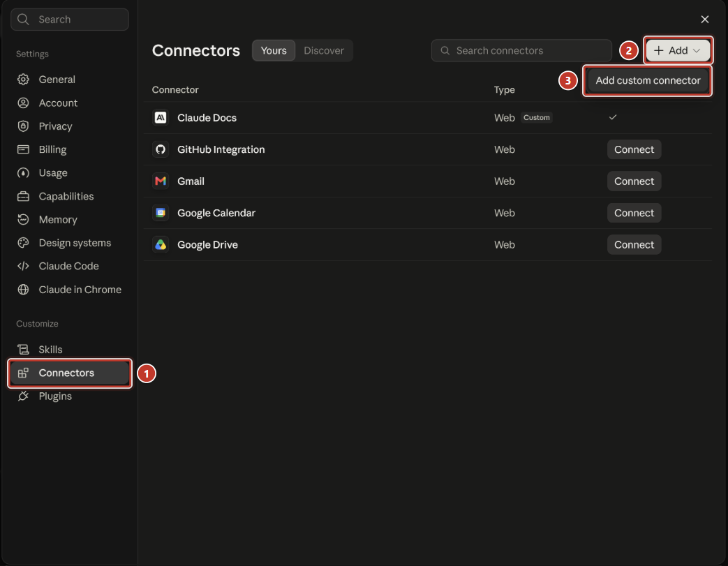Connect Google Calendar
The height and width of the screenshot is (566, 728).
click(634, 213)
